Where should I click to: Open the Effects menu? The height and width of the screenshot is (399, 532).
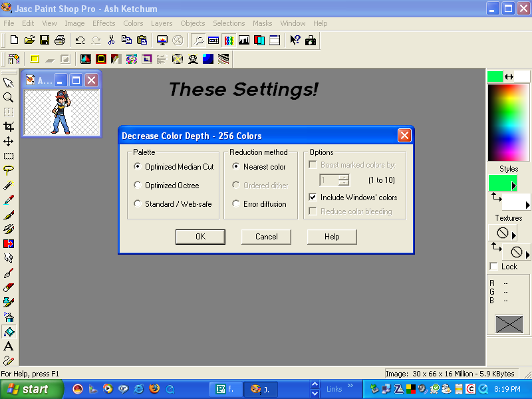click(x=104, y=23)
